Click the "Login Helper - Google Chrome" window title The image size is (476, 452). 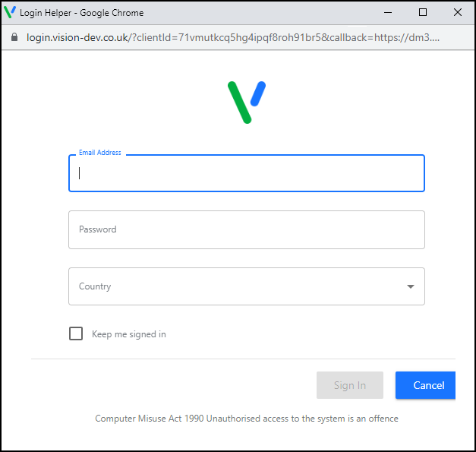click(81, 13)
